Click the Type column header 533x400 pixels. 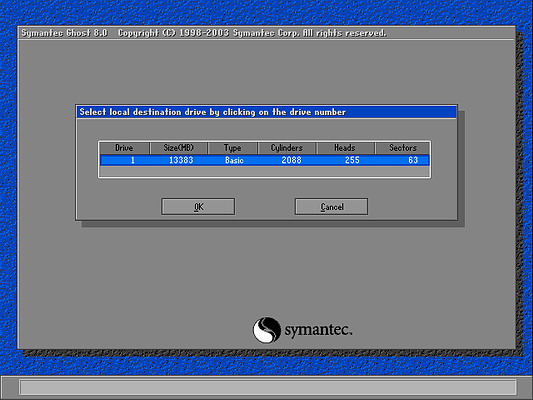(x=233, y=148)
